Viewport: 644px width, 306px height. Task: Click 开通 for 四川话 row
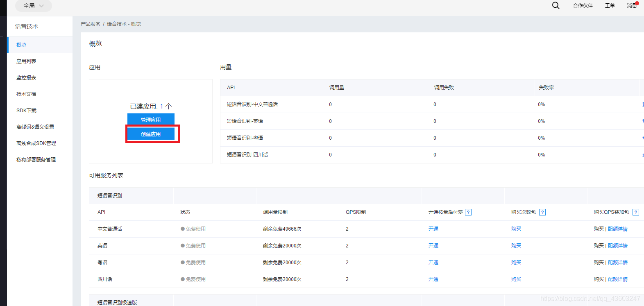tap(433, 279)
